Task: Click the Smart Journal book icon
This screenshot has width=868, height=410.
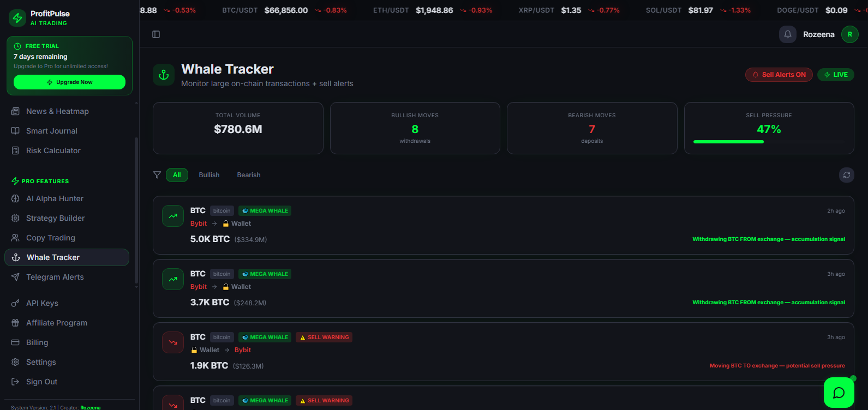Action: pyautogui.click(x=15, y=131)
